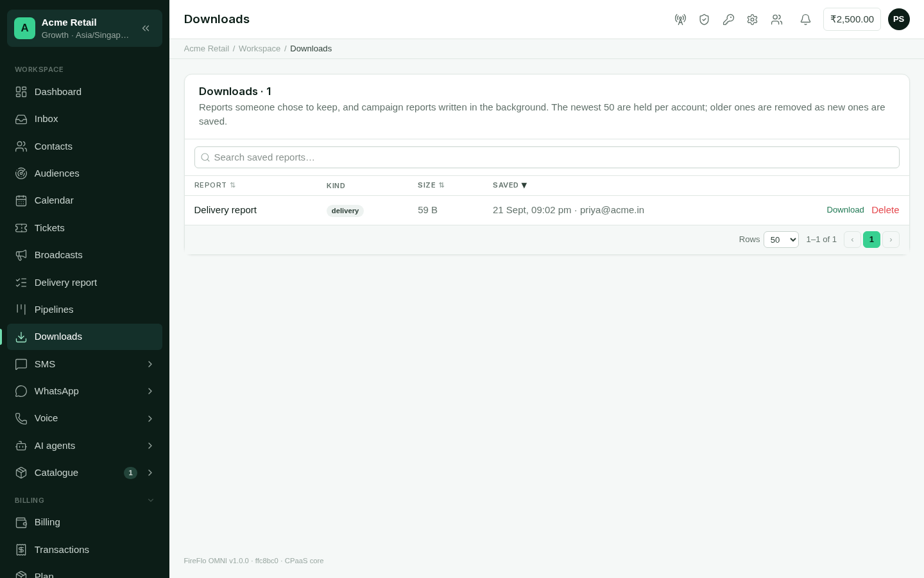Open the Calendar sidebar item
Image resolution: width=924 pixels, height=578 pixels.
click(85, 200)
